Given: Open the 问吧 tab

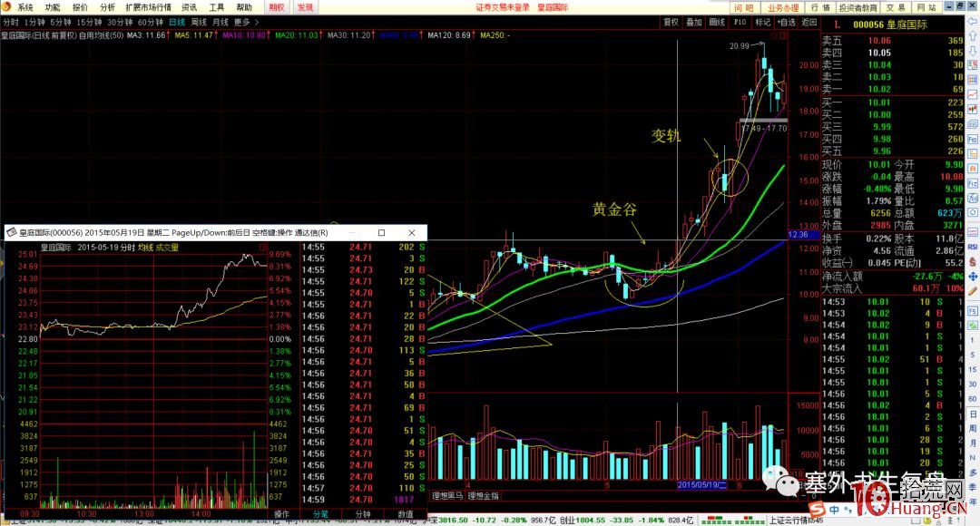Looking at the screenshot, I should click(x=744, y=7).
